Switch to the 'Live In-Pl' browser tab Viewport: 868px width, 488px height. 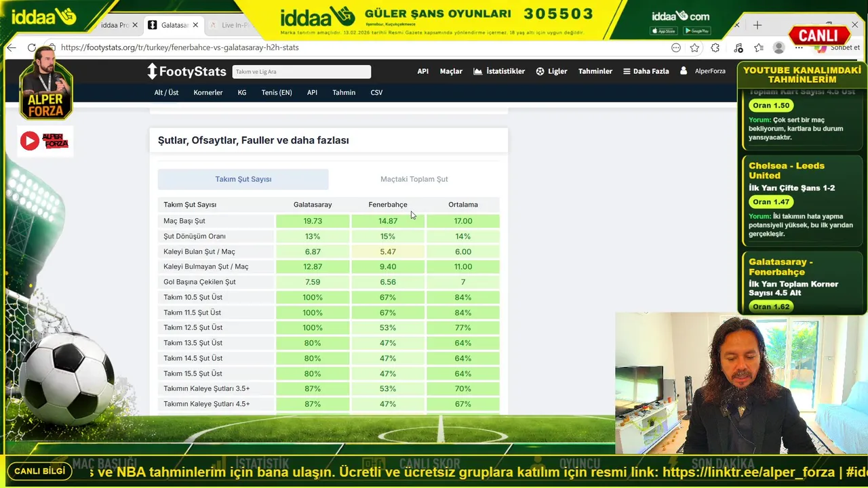[x=230, y=25]
